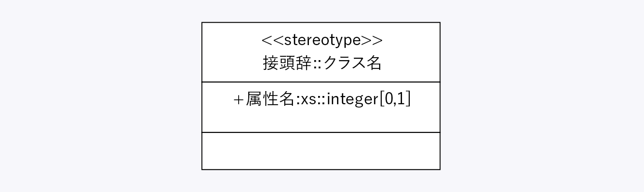Select the plus visibility sign before 属性名
This screenshot has width=644, height=192.
coord(238,99)
